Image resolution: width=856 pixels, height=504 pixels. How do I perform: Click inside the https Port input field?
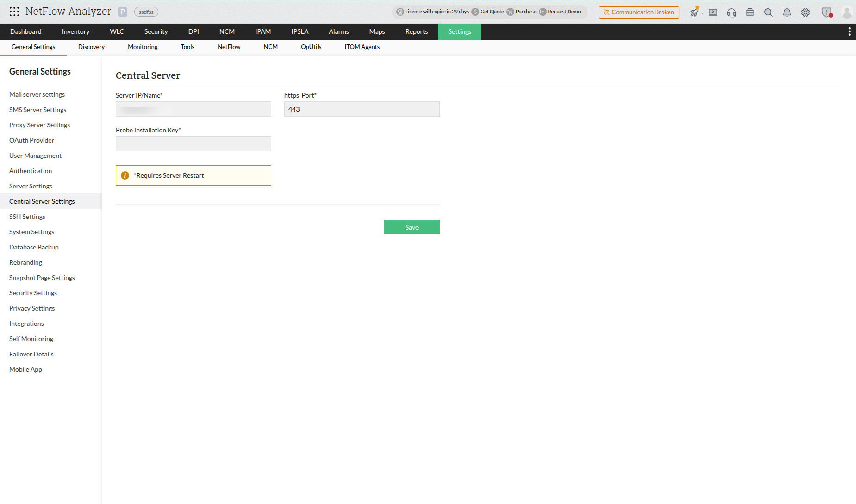tap(362, 109)
